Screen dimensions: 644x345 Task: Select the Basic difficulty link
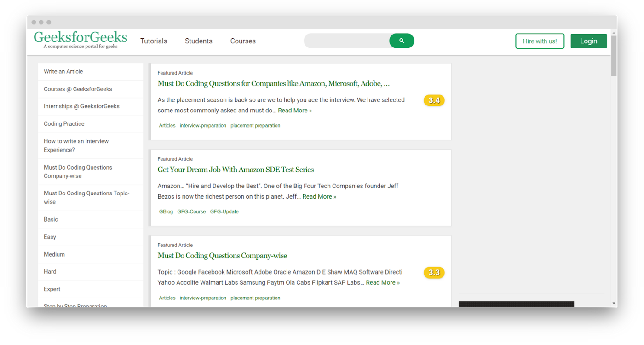(51, 220)
